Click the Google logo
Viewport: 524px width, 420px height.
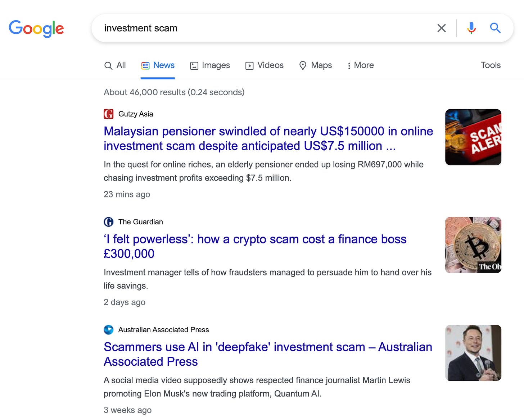tap(36, 28)
